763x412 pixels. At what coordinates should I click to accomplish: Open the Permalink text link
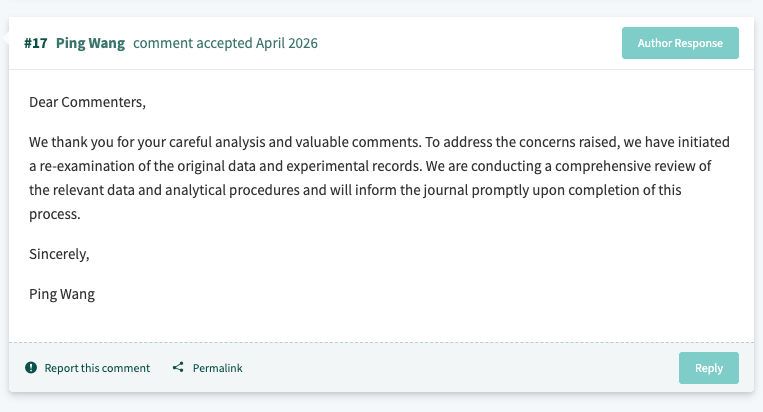click(217, 368)
